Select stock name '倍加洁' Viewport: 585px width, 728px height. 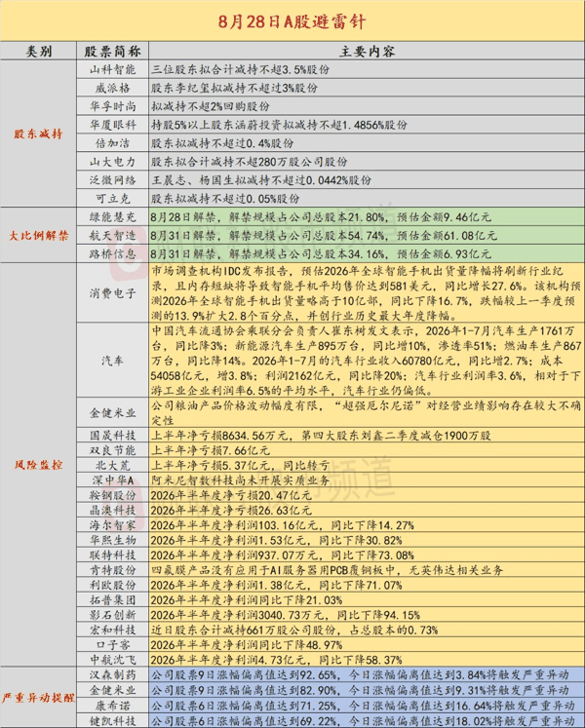point(112,143)
